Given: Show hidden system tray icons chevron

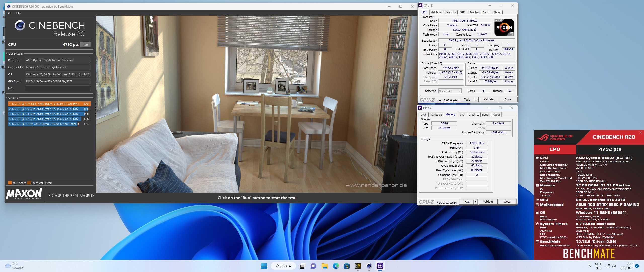Looking at the screenshot, I should [x=589, y=266].
